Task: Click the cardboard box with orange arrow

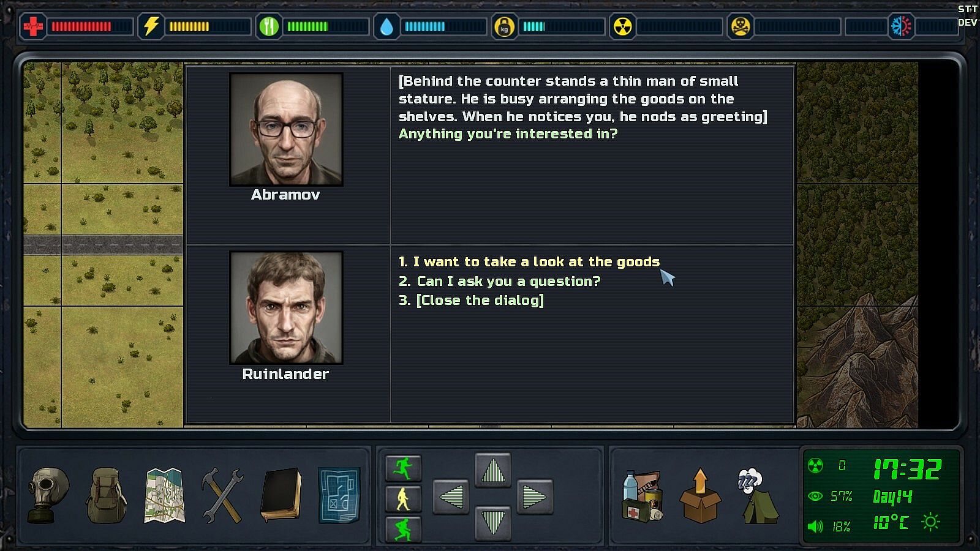Action: tap(700, 495)
